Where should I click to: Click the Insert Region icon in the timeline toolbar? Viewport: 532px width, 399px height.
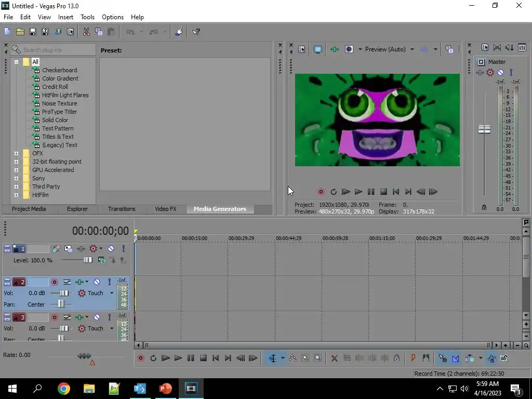426,358
